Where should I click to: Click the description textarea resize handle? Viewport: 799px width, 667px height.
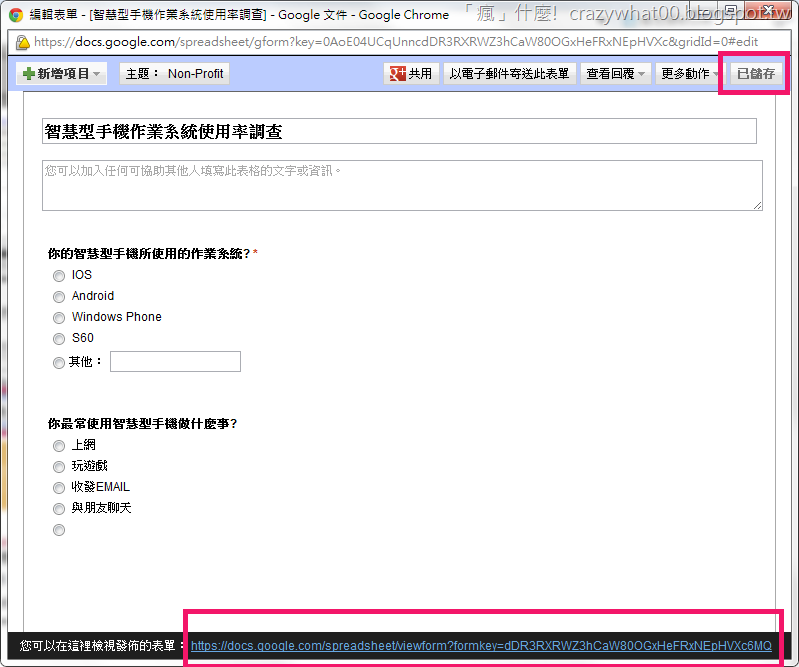click(x=758, y=205)
